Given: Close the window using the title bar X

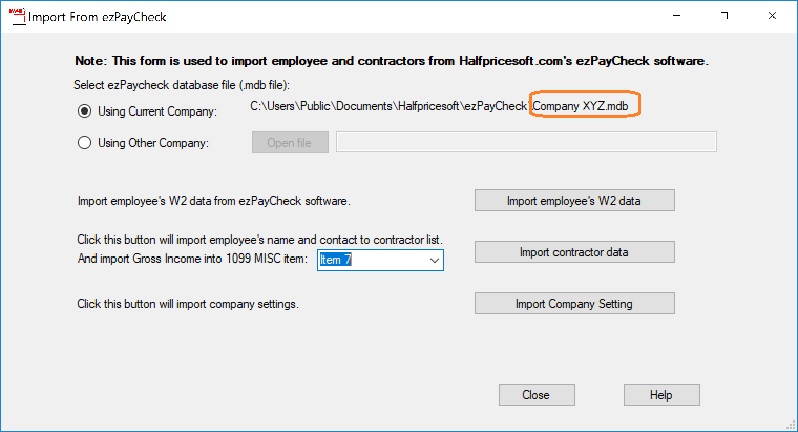Looking at the screenshot, I should click(x=771, y=17).
